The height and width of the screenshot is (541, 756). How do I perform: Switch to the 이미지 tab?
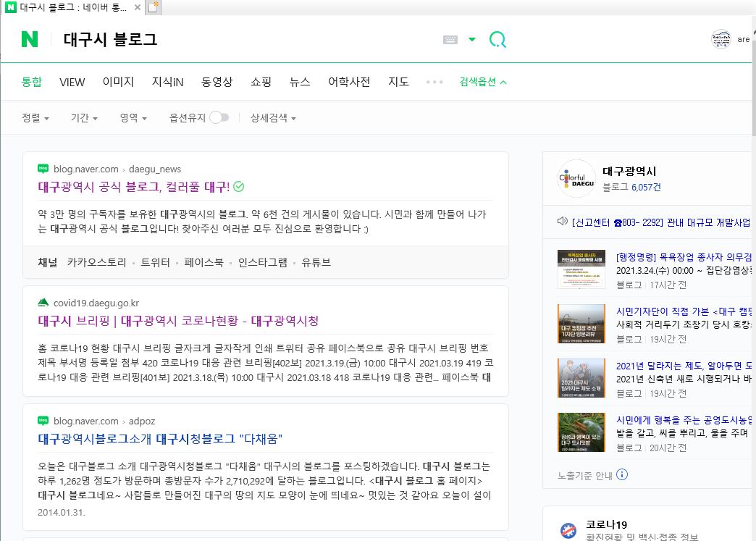tap(118, 82)
